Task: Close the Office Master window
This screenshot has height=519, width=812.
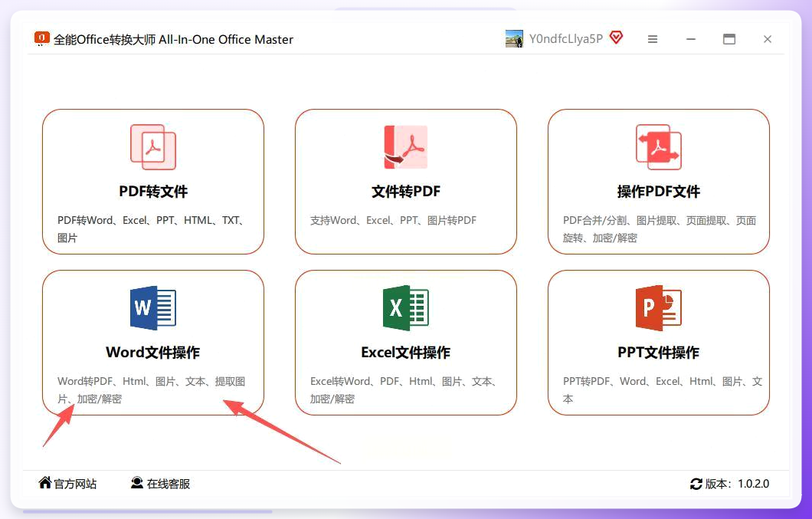Action: [x=768, y=39]
